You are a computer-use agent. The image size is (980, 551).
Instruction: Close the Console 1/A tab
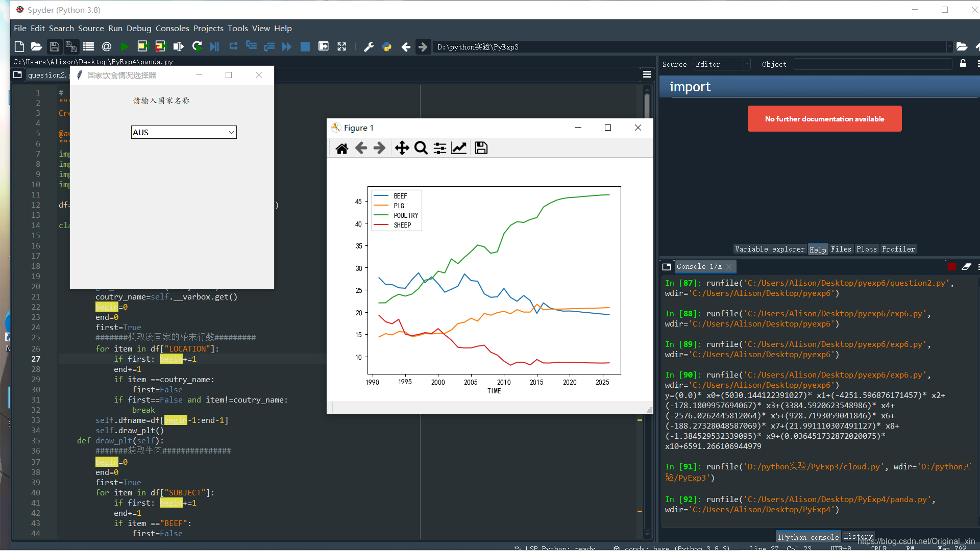729,266
